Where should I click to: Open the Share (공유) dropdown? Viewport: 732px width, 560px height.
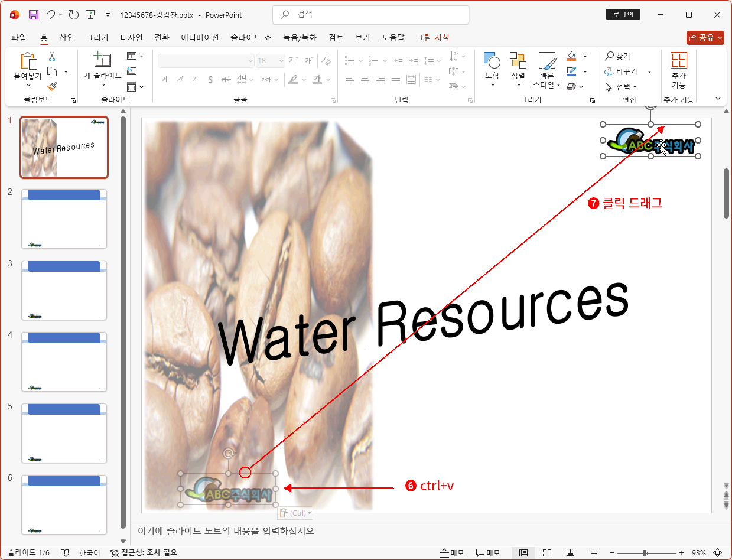705,38
